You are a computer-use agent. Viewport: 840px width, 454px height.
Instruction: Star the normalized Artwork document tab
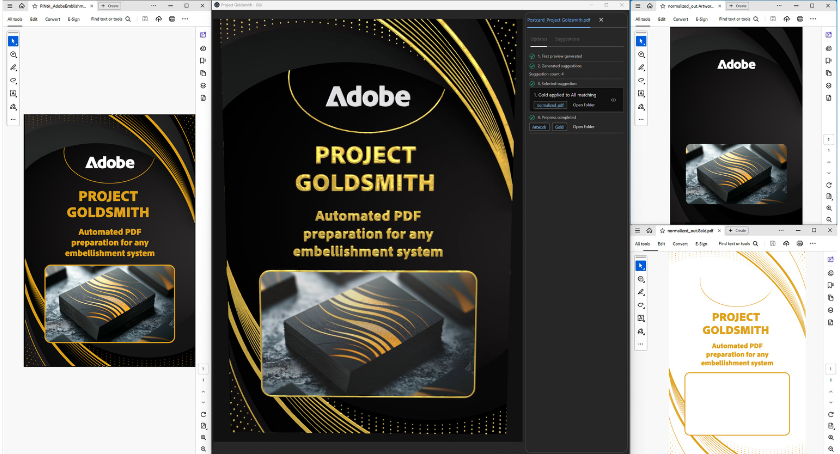coord(663,6)
